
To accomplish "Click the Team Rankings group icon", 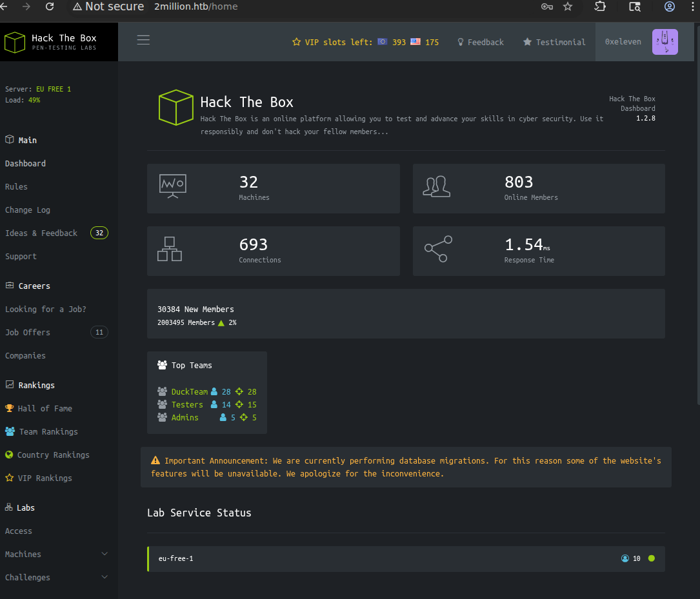I will 10,431.
